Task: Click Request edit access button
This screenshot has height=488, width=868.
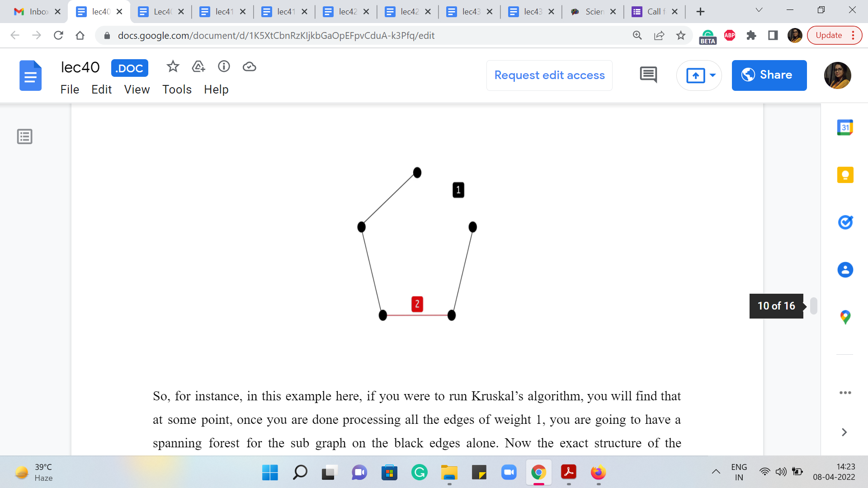Action: 549,75
